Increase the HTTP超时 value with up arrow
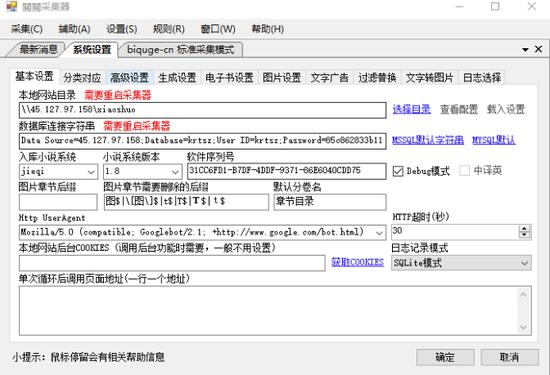This screenshot has height=375, width=550. point(524,229)
